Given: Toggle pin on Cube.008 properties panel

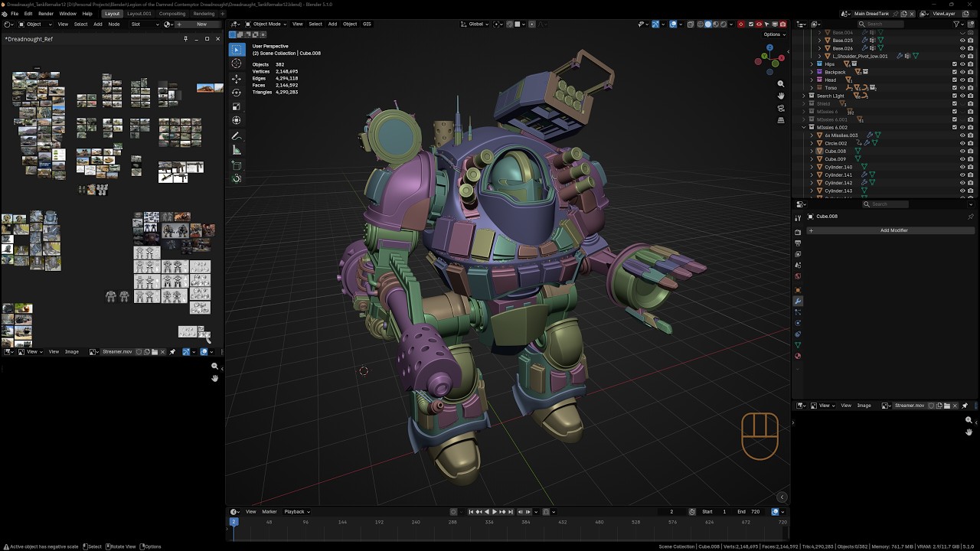Looking at the screenshot, I should [x=971, y=217].
